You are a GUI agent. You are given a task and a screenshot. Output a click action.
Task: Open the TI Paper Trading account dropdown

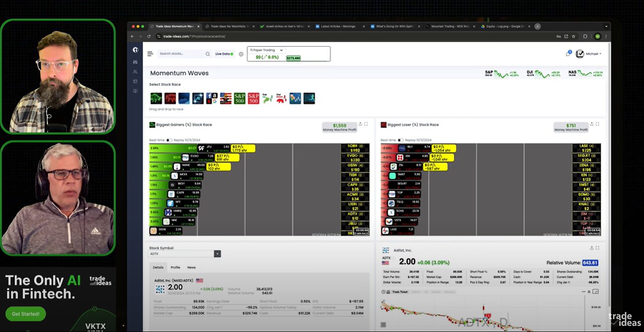tap(267, 50)
